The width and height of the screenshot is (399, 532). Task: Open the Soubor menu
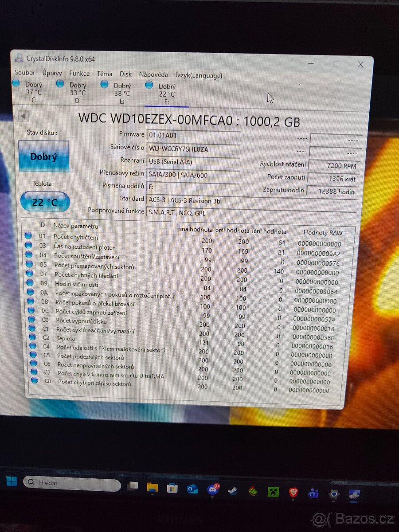click(25, 73)
